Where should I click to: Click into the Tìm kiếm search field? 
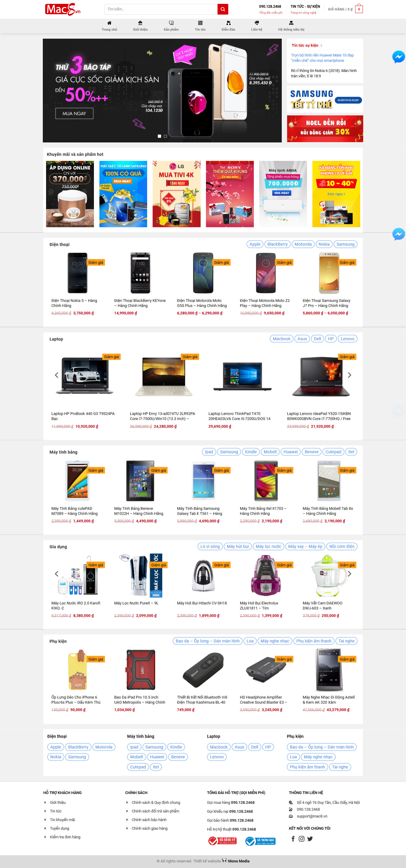click(161, 9)
